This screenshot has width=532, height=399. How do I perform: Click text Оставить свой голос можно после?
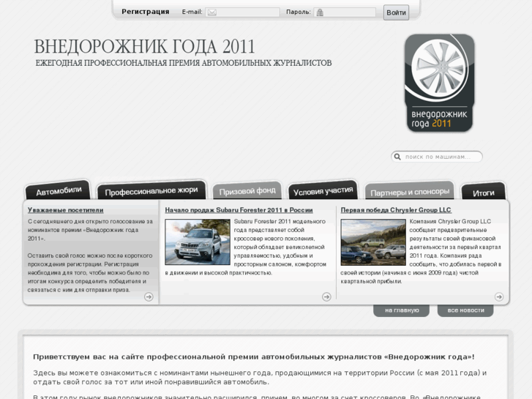(90, 272)
